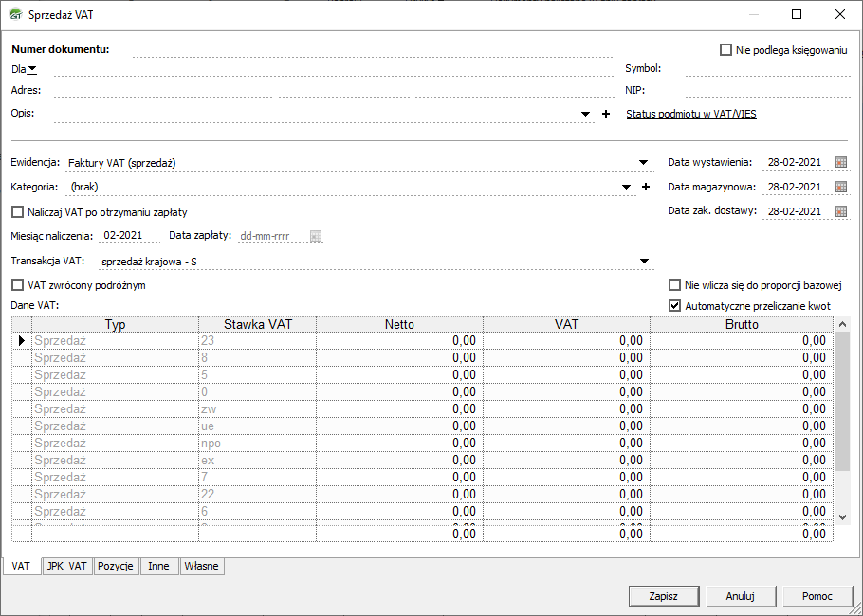Expand the Opis dropdown list
The width and height of the screenshot is (863, 616).
click(x=586, y=114)
